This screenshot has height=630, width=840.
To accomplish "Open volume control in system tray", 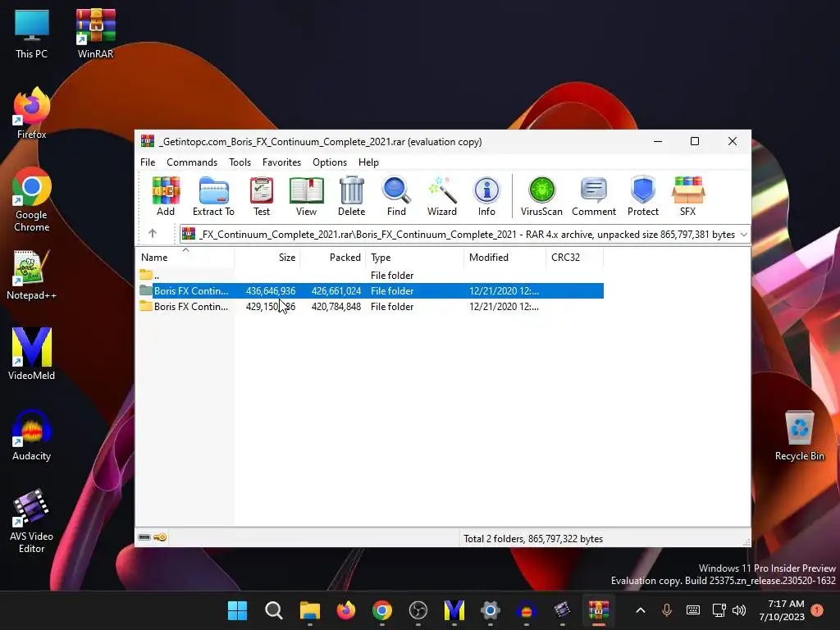I will coord(739,610).
